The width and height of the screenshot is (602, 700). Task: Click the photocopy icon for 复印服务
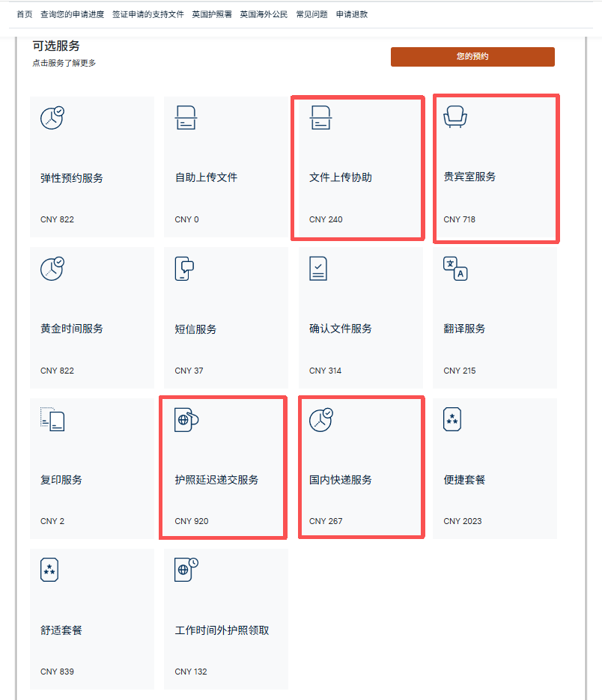(x=52, y=419)
